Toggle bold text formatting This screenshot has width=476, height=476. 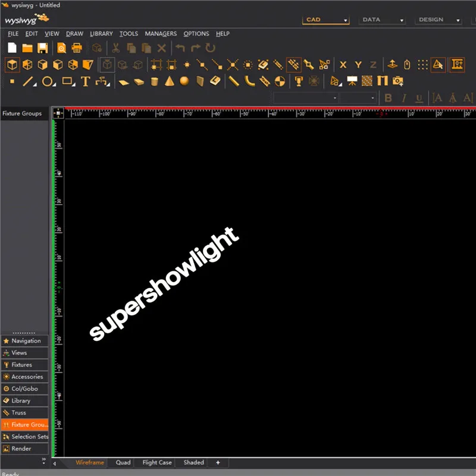pyautogui.click(x=388, y=98)
